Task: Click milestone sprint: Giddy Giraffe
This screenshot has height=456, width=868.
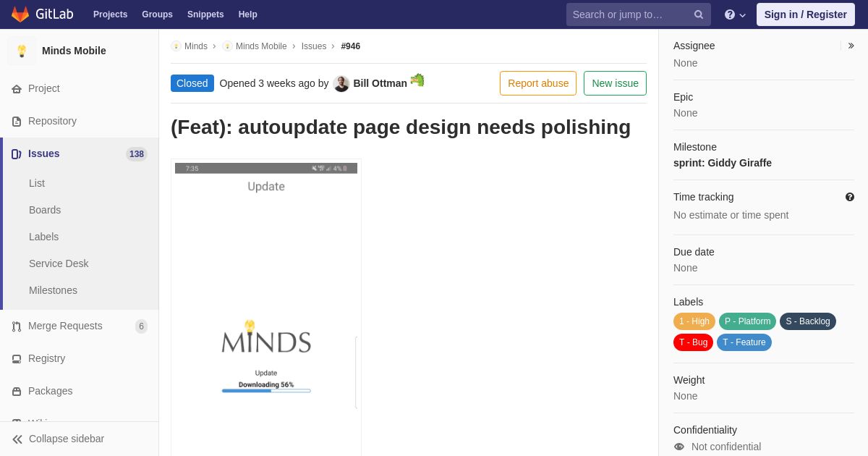Action: click(x=723, y=163)
